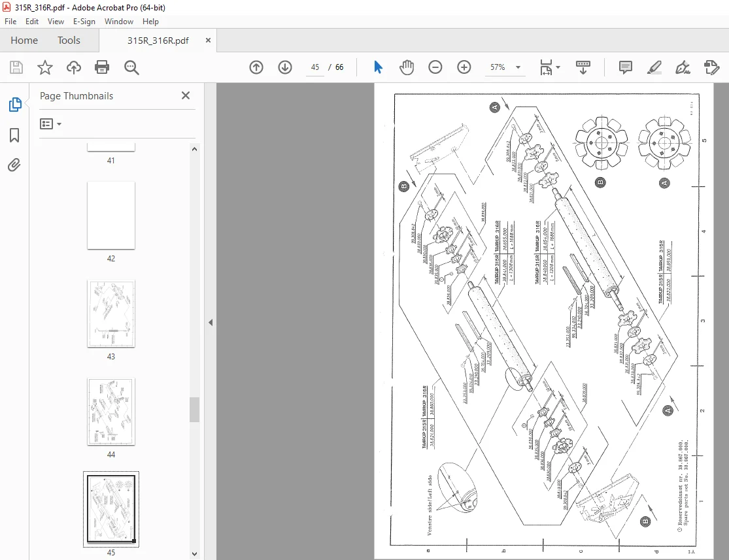
Task: Expand the zoom percentage dropdown
Action: tap(518, 67)
